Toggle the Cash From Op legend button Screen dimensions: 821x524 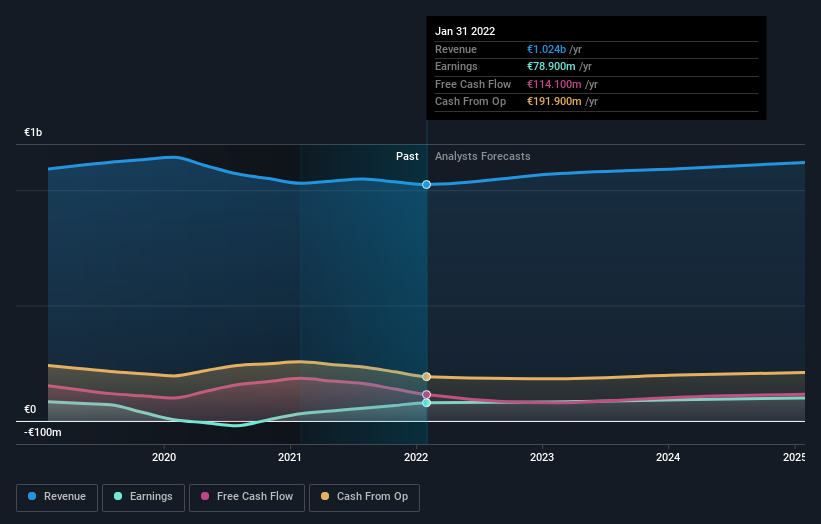(364, 497)
